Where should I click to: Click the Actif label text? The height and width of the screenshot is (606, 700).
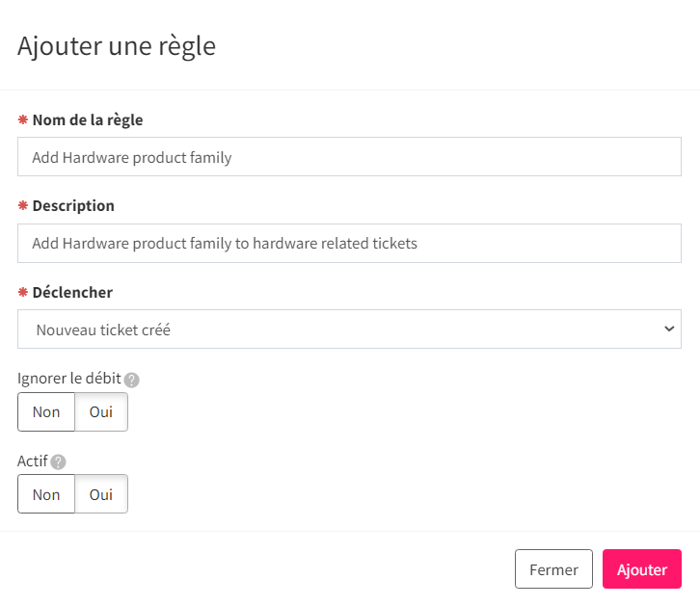coord(32,461)
